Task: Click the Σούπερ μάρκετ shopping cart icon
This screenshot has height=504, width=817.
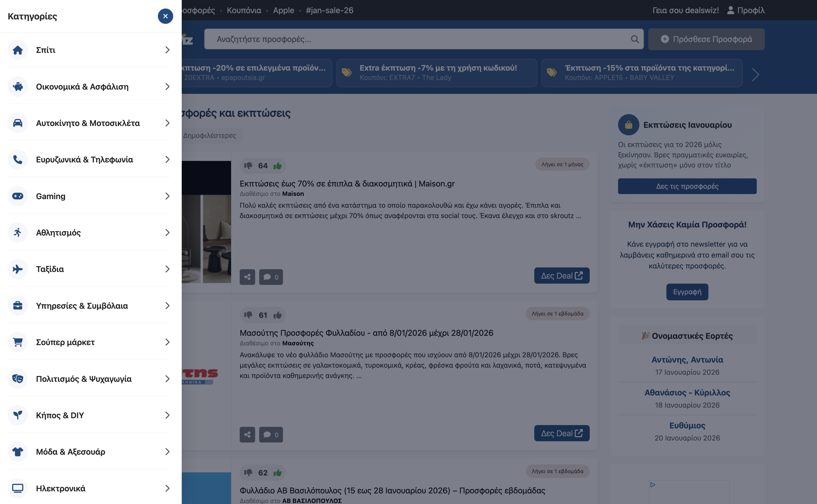Action: coord(17,342)
